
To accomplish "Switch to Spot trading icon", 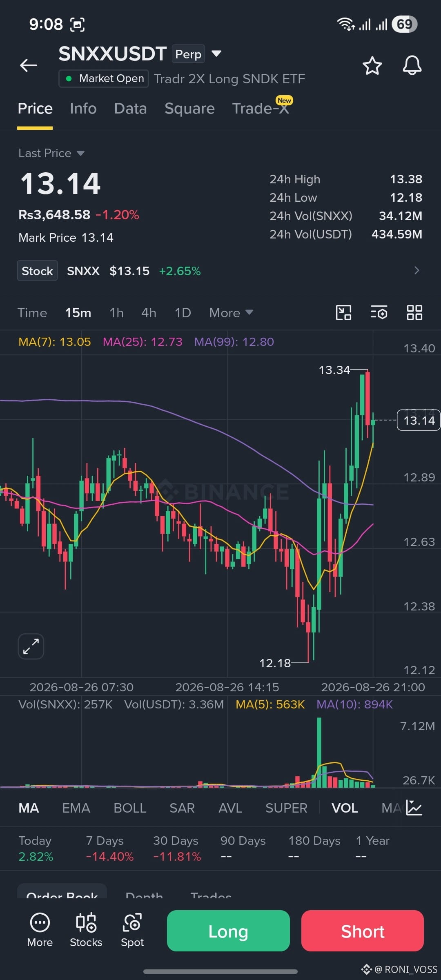I will tap(132, 930).
